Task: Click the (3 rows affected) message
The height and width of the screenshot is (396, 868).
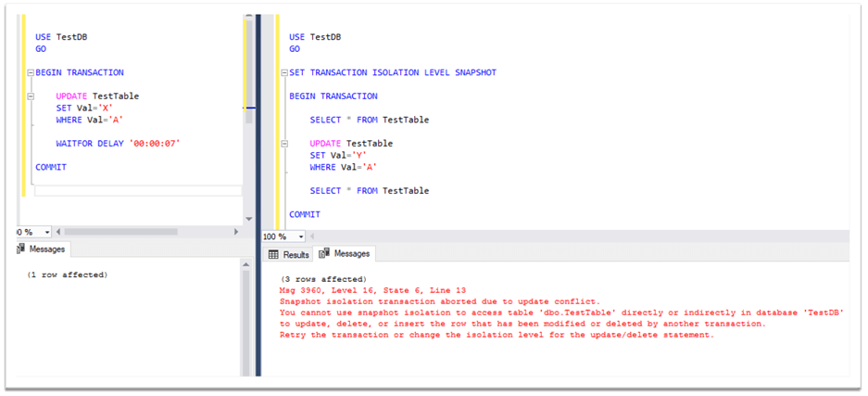Action: pyautogui.click(x=323, y=279)
